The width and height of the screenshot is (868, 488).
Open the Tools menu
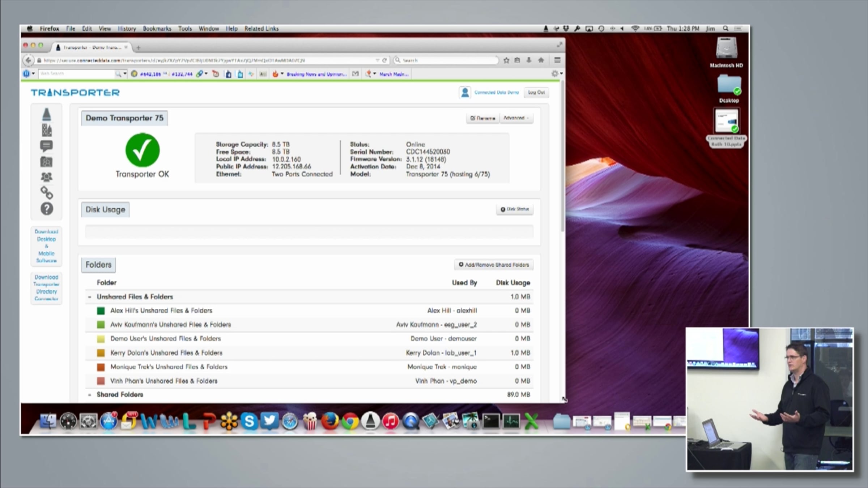coord(185,29)
